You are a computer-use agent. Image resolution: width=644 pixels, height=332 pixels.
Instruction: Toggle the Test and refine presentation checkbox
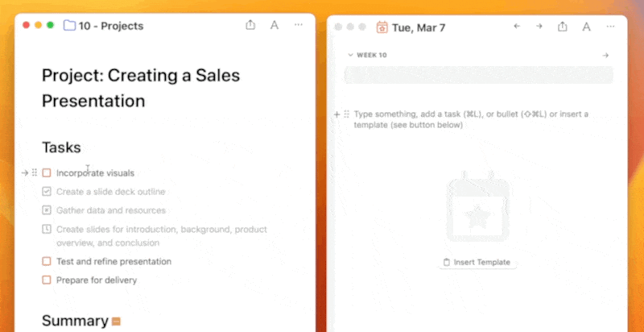click(47, 261)
